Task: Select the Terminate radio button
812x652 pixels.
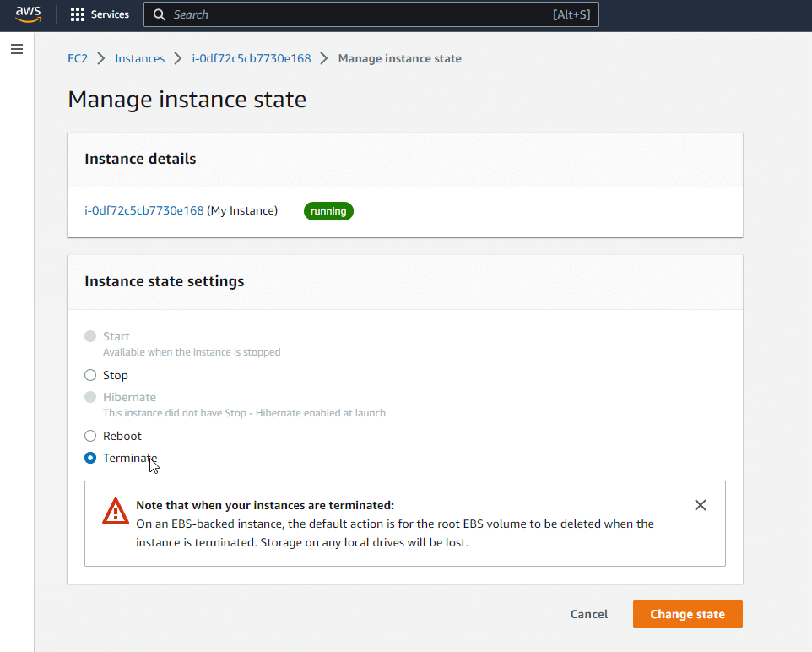Action: click(x=90, y=458)
